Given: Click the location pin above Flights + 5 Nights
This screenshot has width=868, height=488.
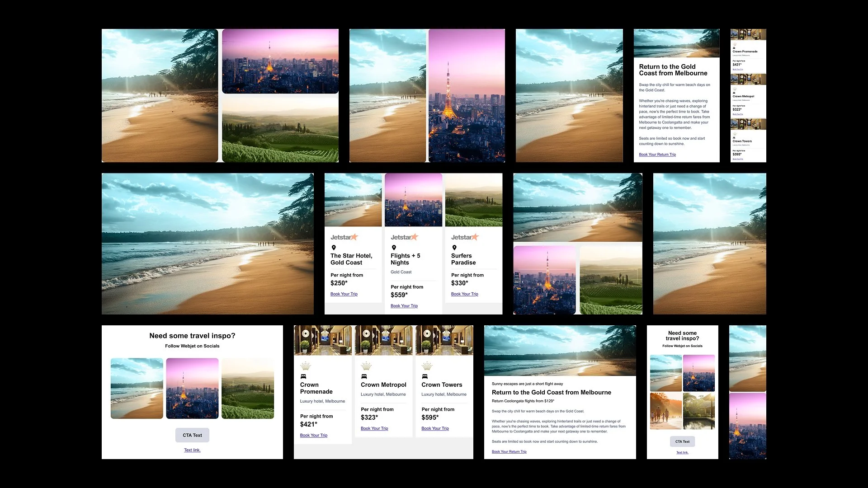Looking at the screenshot, I should pyautogui.click(x=394, y=248).
